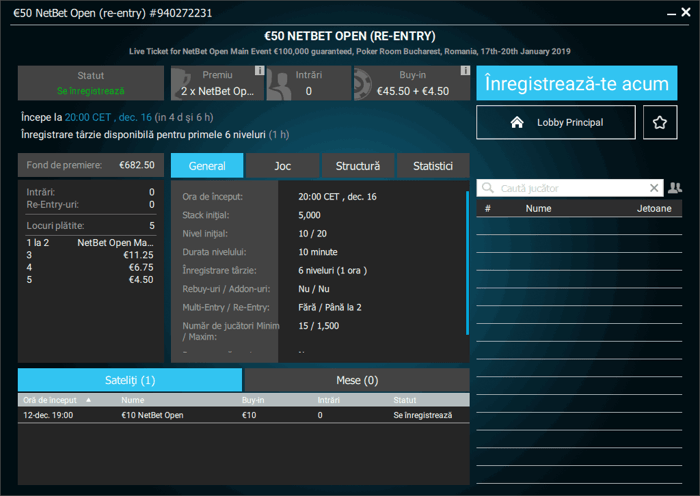Click the 20:00 CET, dec. 16 start link

click(x=108, y=117)
